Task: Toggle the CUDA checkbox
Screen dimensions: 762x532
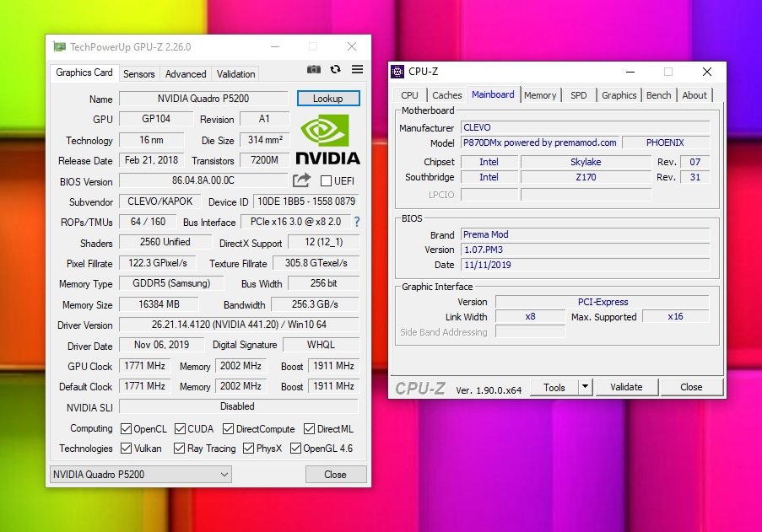Action: pyautogui.click(x=180, y=428)
